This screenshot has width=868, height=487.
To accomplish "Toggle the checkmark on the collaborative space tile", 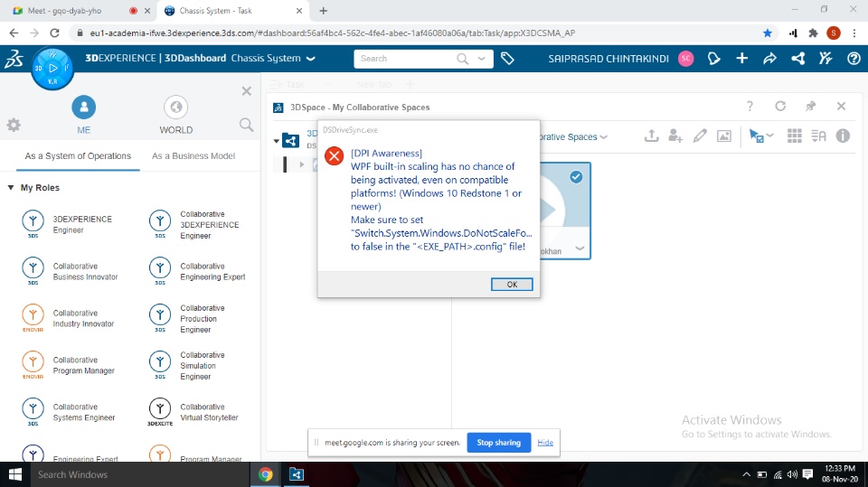I will click(576, 177).
